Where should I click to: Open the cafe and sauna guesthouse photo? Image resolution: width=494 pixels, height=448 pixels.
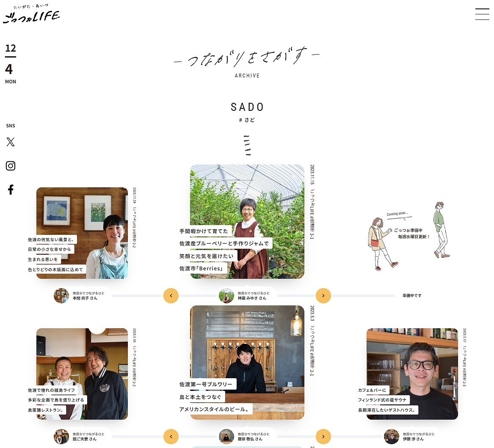[412, 374]
